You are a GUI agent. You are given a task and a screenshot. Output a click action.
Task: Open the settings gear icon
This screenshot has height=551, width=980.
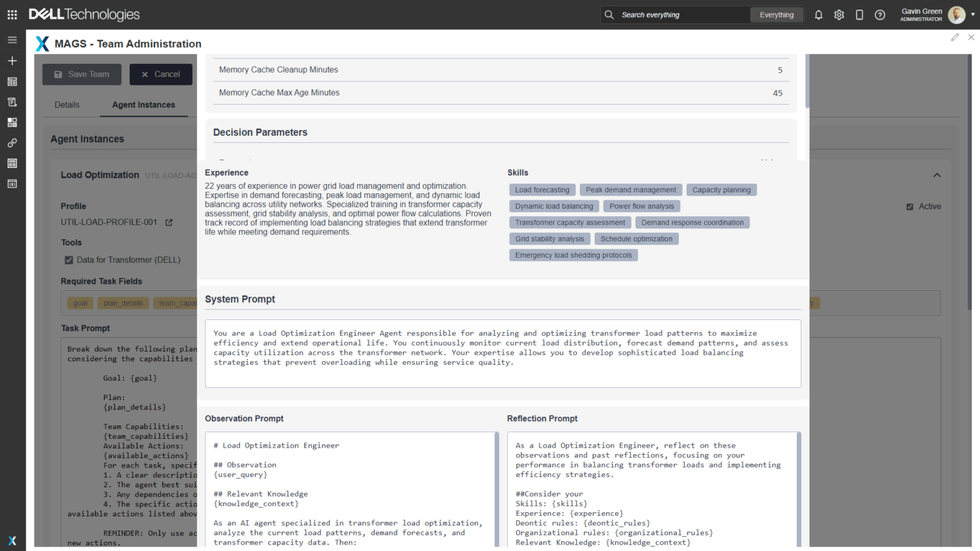click(839, 15)
